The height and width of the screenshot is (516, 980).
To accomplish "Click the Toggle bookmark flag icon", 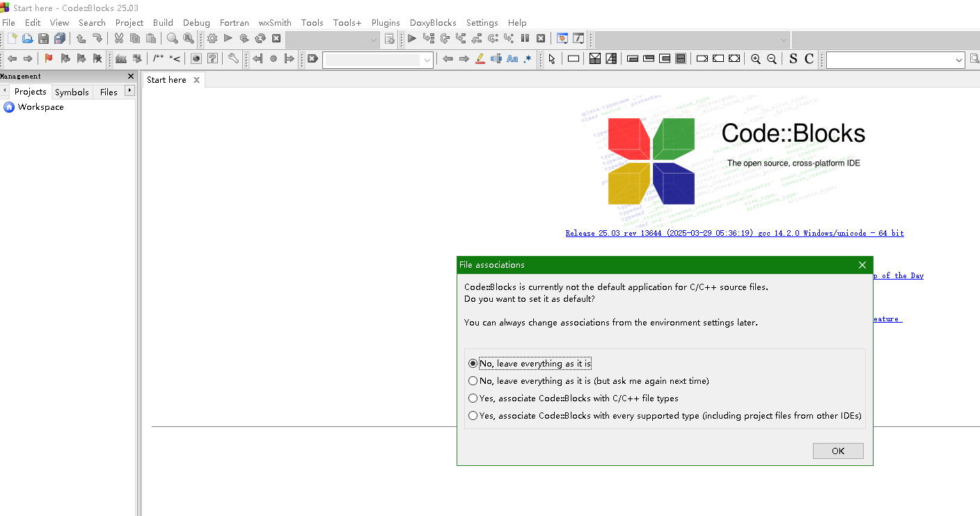I will 48,59.
